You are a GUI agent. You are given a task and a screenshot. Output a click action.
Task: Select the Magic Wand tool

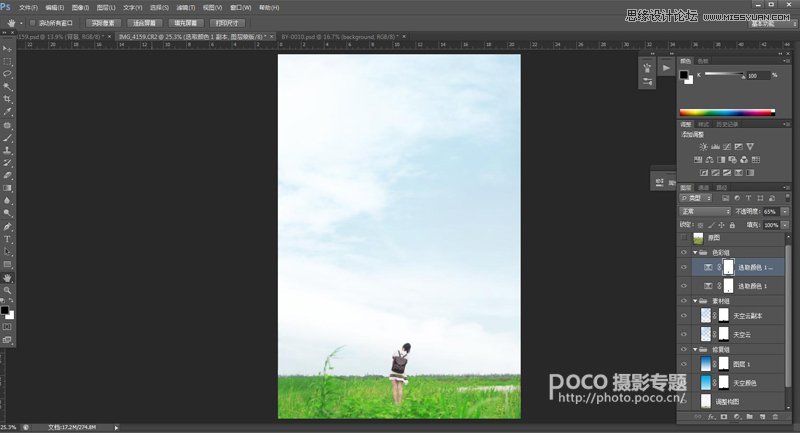(7, 87)
